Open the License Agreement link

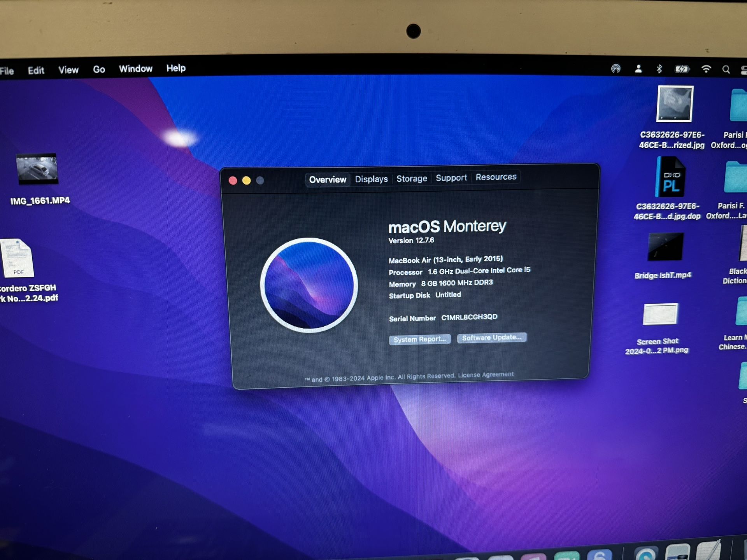coord(486,375)
